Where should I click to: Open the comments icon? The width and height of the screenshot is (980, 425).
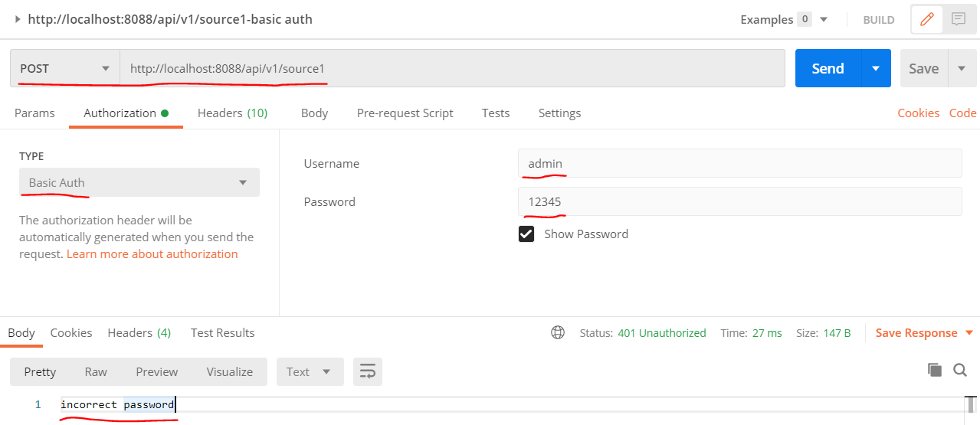tap(959, 20)
